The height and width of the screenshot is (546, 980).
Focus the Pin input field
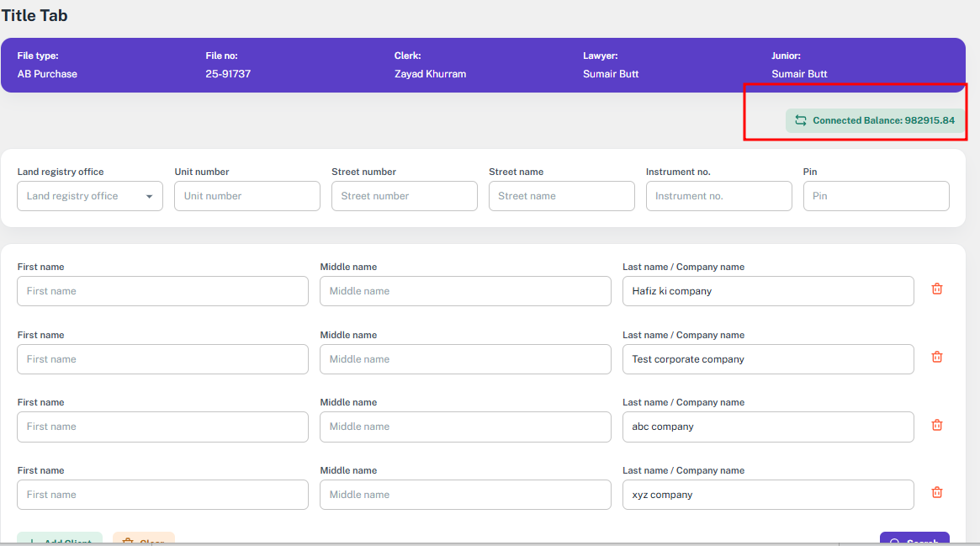click(x=876, y=196)
